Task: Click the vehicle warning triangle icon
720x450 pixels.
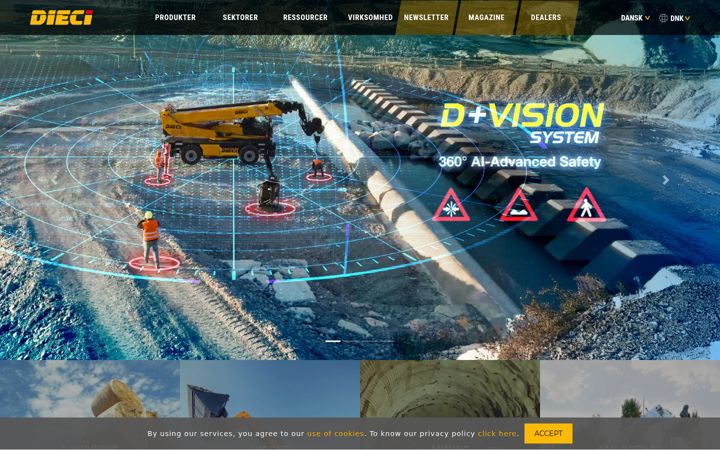Action: point(518,205)
